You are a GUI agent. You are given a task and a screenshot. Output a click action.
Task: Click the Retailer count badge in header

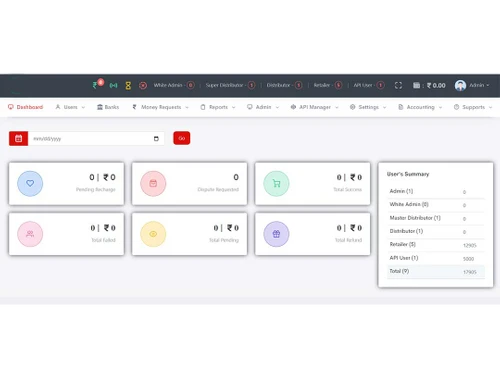coord(338,85)
